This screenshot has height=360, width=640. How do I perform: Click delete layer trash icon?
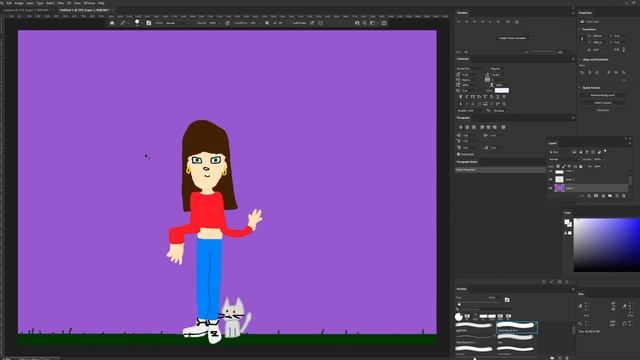point(624,196)
